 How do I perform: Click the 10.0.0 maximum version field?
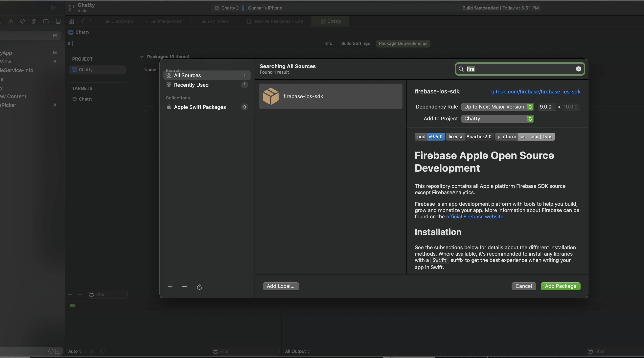(x=571, y=107)
